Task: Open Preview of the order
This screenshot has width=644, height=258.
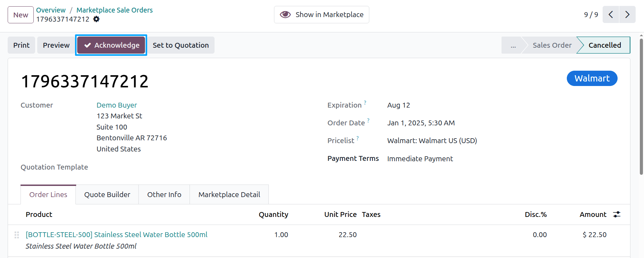Action: coord(56,45)
